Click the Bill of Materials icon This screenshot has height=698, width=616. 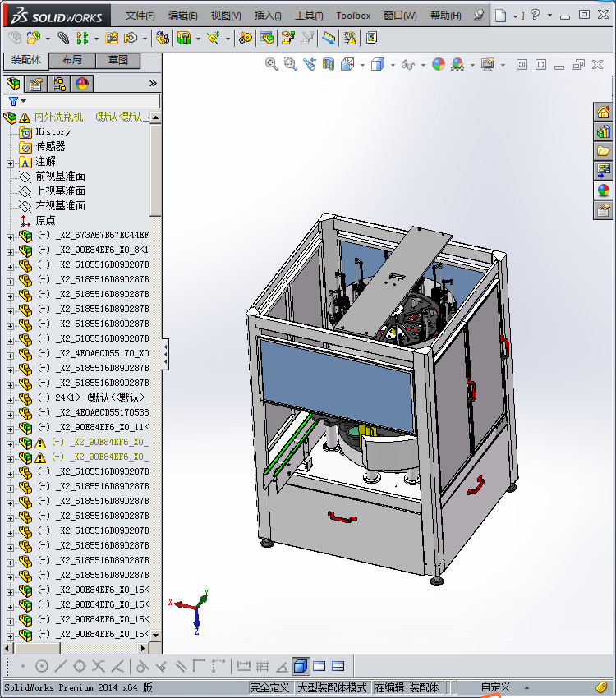click(x=267, y=39)
